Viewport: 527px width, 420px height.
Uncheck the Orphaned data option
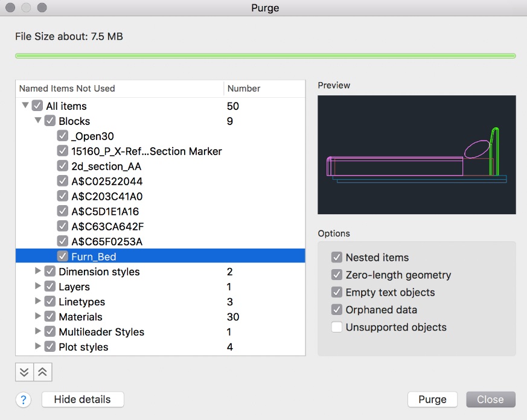pos(336,310)
